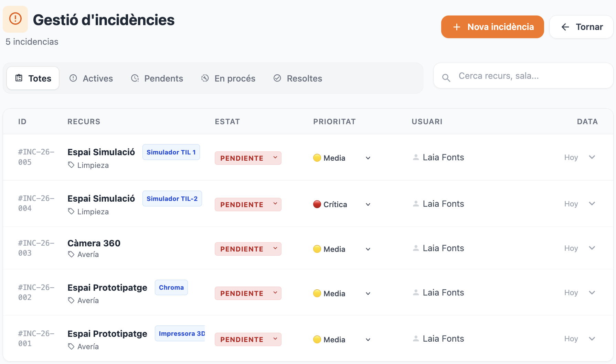The height and width of the screenshot is (364, 616).
Task: Open the Media priority dropdown for INC-26-003
Action: 342,249
